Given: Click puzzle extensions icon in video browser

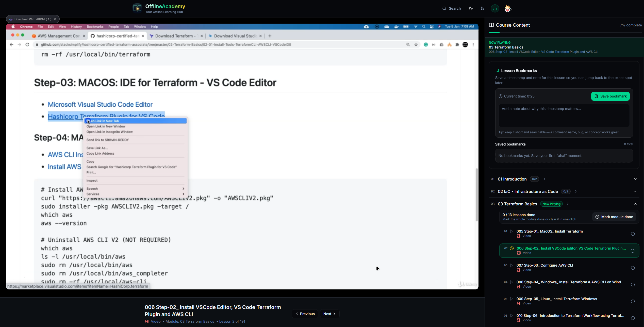Looking at the screenshot, I should (x=457, y=45).
